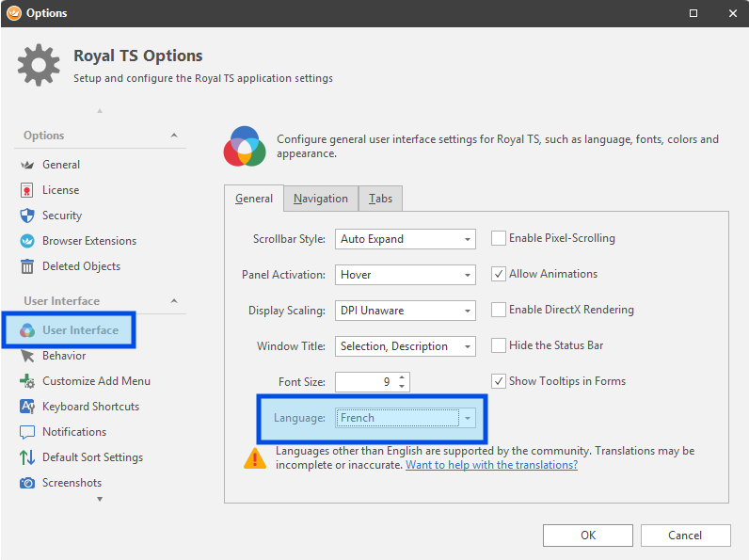This screenshot has height=560, width=749.
Task: Open Customize Add Menu page
Action: click(x=97, y=381)
